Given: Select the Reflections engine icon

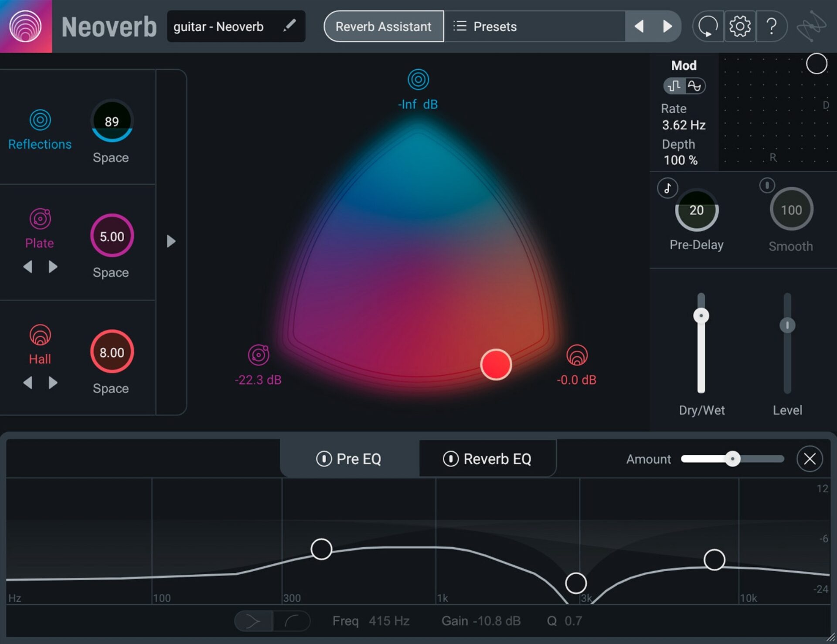Looking at the screenshot, I should coord(40,119).
